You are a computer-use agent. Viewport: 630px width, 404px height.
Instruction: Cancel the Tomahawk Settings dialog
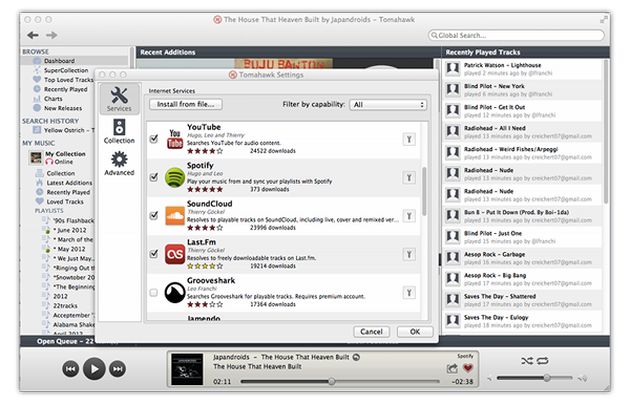tap(372, 332)
